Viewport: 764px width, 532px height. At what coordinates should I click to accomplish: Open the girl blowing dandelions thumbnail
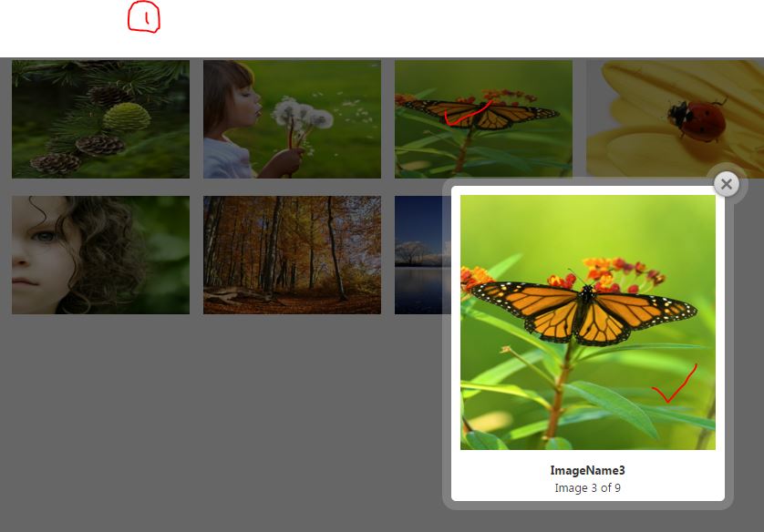[292, 118]
